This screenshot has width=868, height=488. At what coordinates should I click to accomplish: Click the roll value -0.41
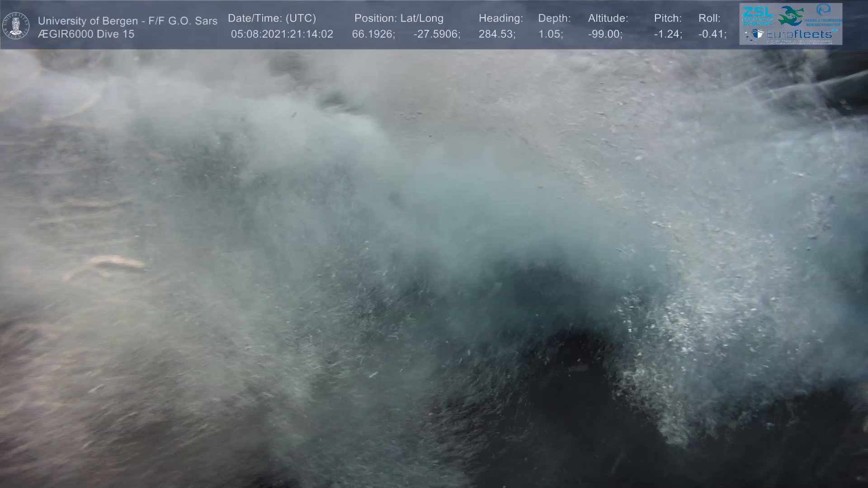[x=712, y=34]
